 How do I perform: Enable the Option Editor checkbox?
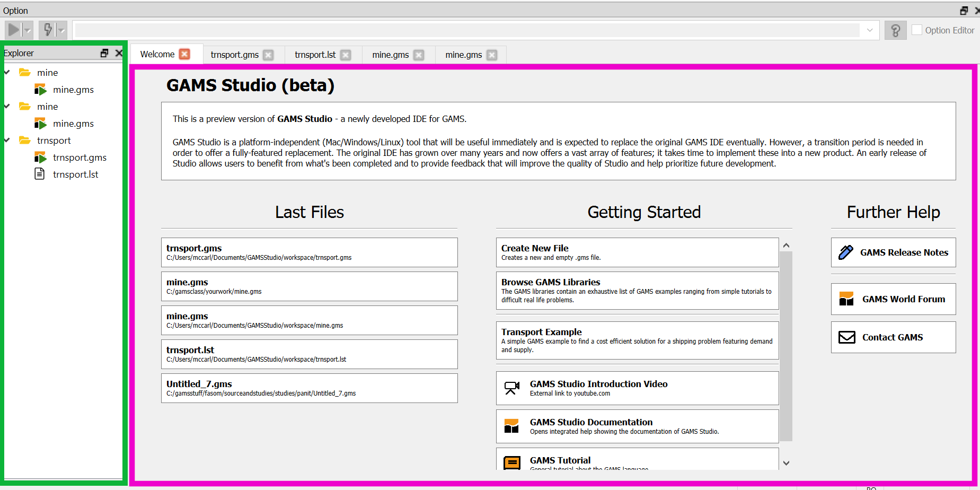pos(917,30)
